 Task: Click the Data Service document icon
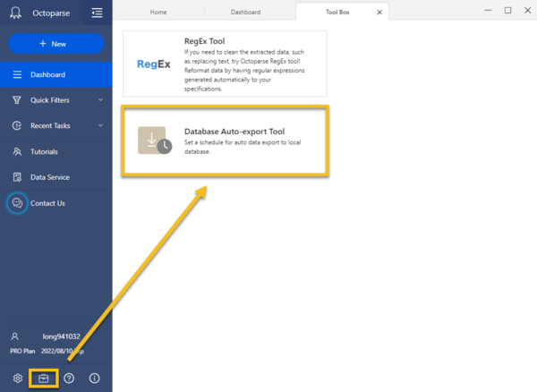[17, 177]
